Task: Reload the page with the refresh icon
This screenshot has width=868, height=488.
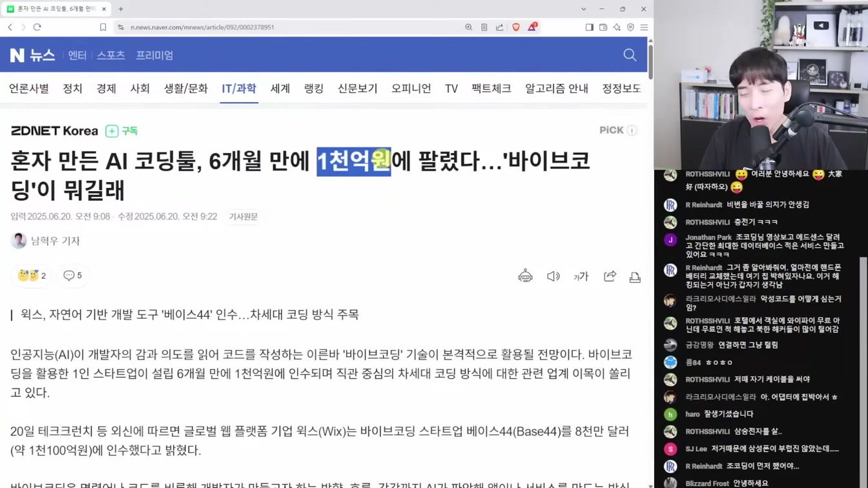Action: point(37,27)
